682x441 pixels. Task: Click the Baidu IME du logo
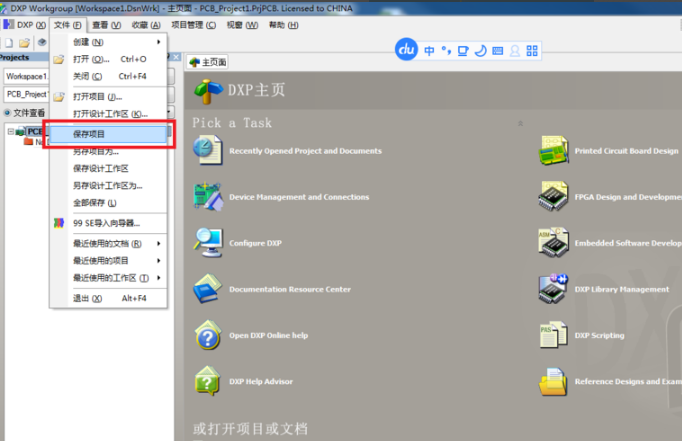[406, 50]
